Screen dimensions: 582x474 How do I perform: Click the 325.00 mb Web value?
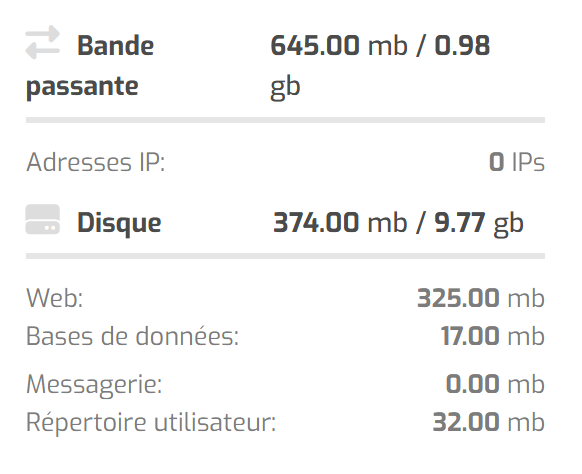(x=481, y=298)
